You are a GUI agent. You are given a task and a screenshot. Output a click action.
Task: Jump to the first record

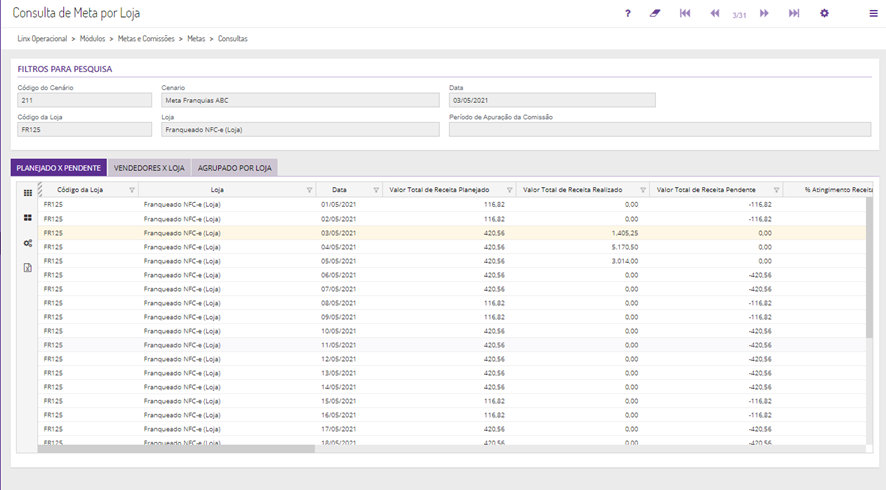685,14
